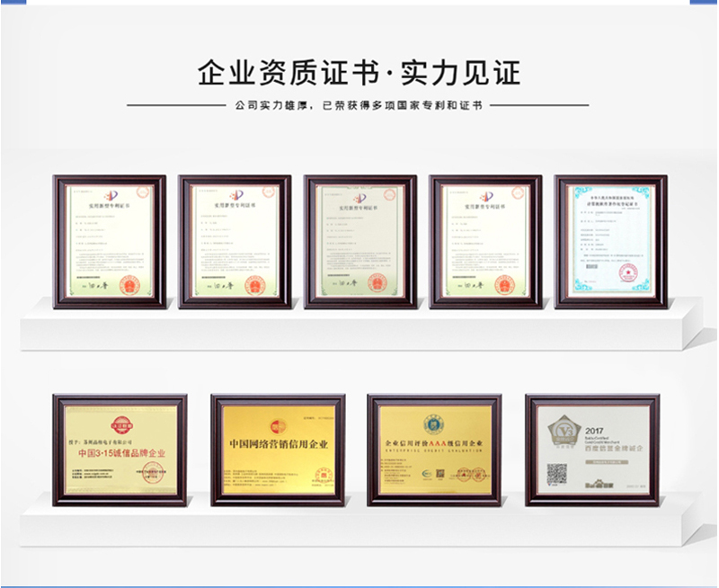The height and width of the screenshot is (588, 719).
Task: Click the blue-green badge on the AAA credit plaque
Action: click(435, 423)
